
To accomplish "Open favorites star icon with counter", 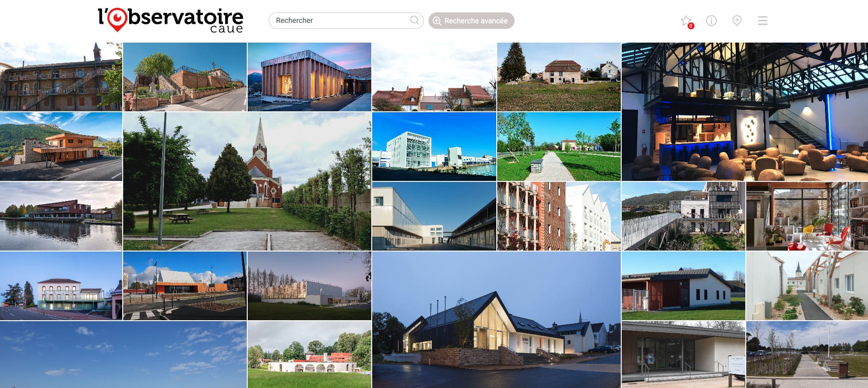I will (x=686, y=21).
